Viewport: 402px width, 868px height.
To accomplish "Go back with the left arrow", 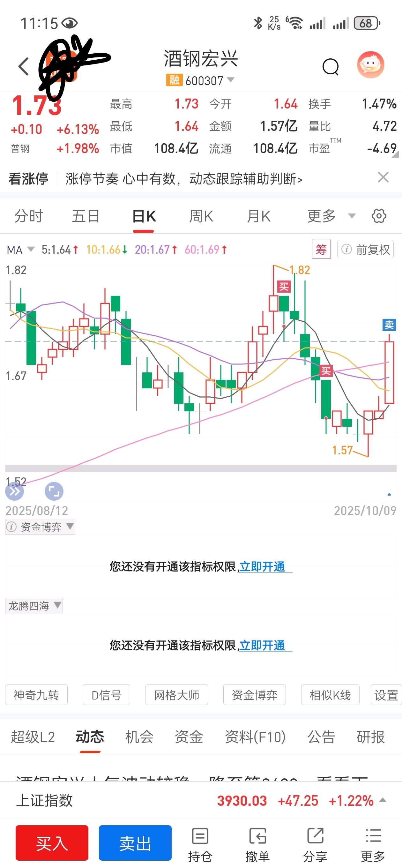I will coord(23,66).
